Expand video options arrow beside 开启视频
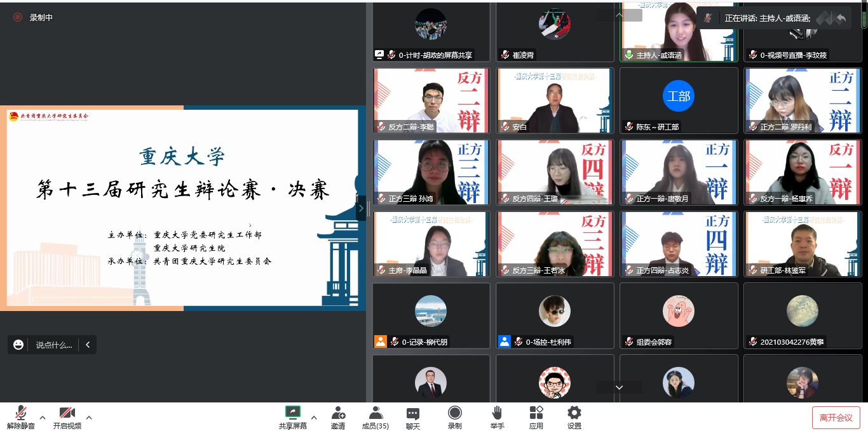Screen dimensions: 868x431 point(89,418)
